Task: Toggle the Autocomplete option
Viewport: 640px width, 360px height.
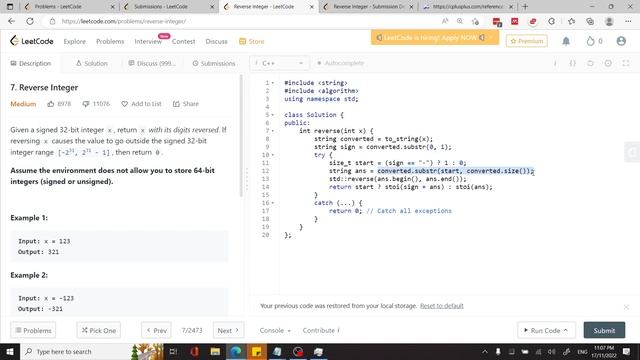Action: pyautogui.click(x=340, y=63)
